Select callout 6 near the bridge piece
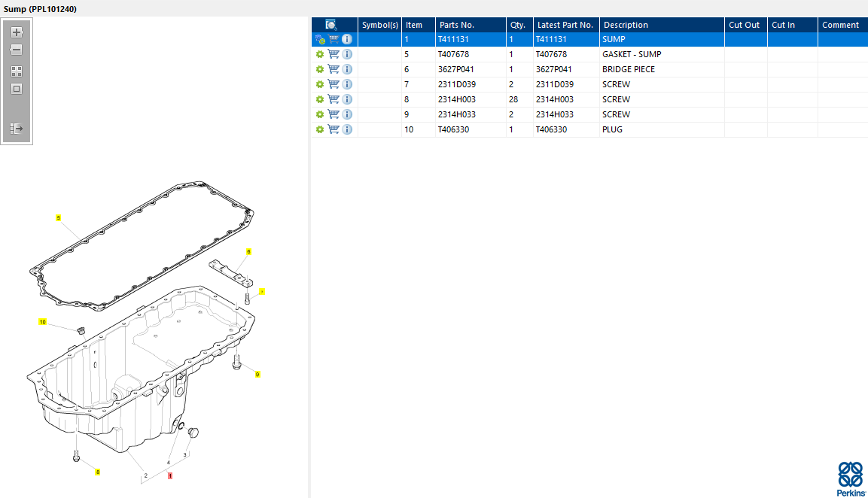The image size is (868, 498). pos(248,252)
